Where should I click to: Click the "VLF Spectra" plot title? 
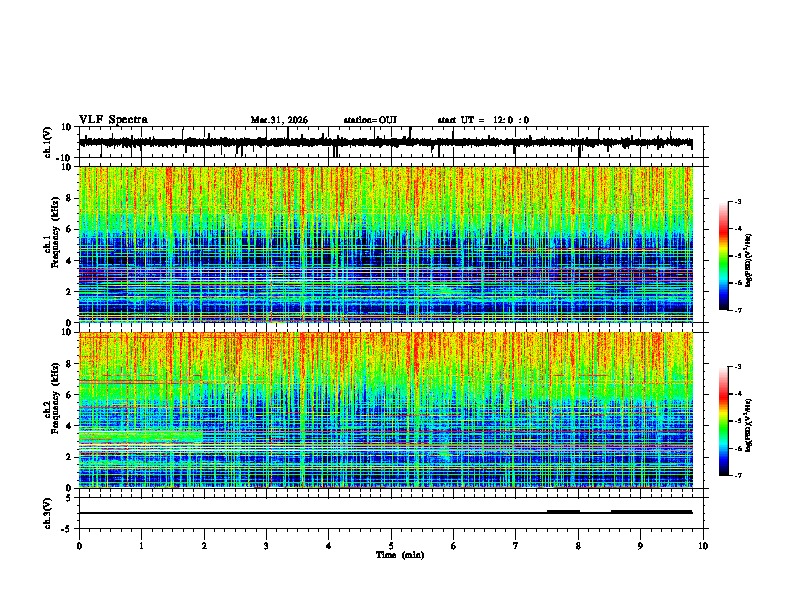pos(113,120)
